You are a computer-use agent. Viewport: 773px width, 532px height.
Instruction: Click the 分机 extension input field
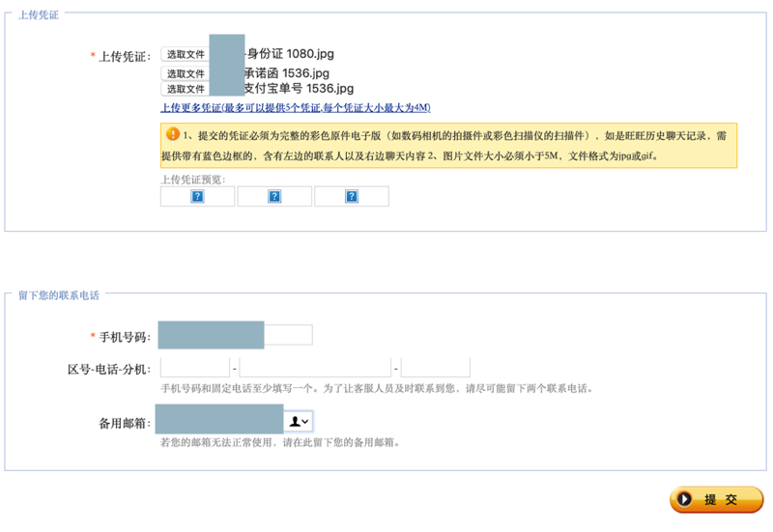[x=436, y=368]
